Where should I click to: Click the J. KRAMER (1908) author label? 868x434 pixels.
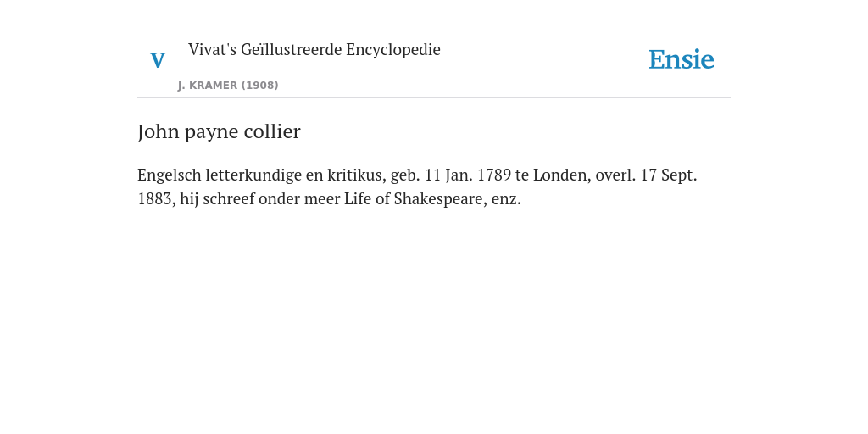tap(228, 86)
